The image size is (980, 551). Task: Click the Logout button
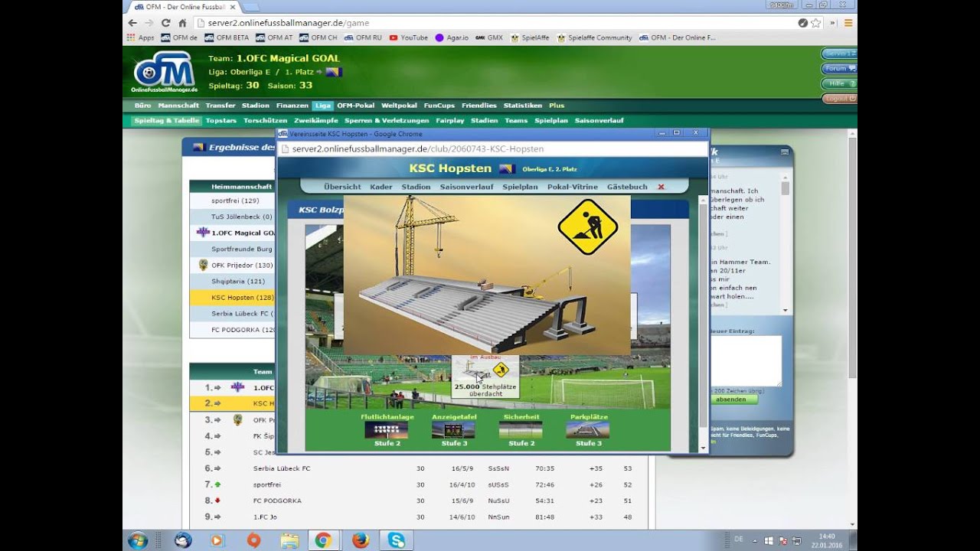pyautogui.click(x=839, y=99)
